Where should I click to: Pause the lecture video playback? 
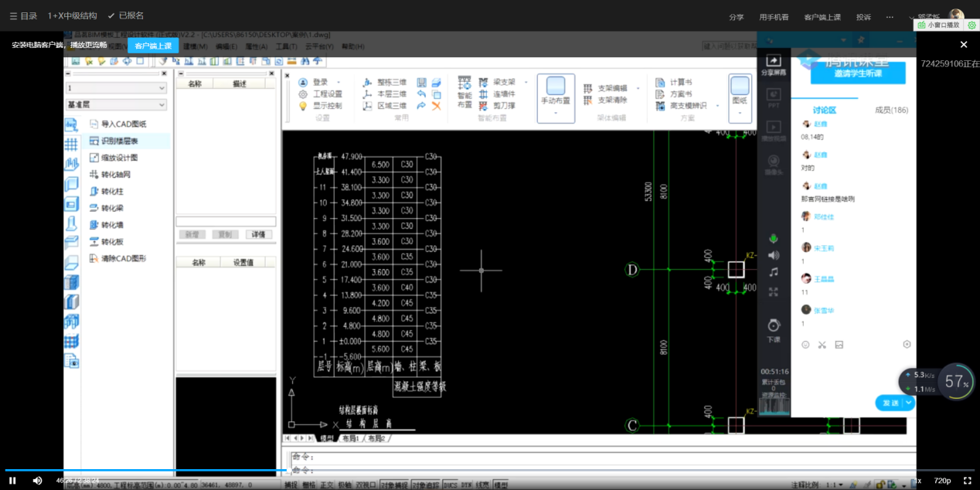tap(12, 480)
